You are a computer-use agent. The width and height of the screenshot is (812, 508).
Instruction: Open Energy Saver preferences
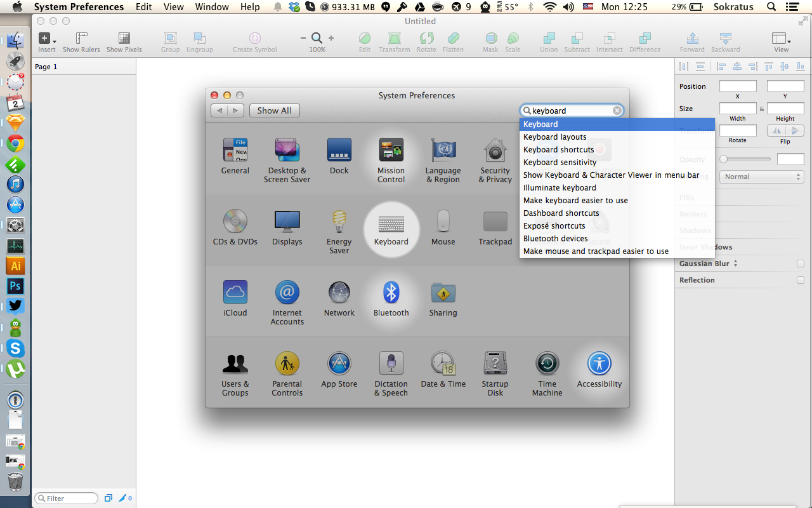point(339,232)
